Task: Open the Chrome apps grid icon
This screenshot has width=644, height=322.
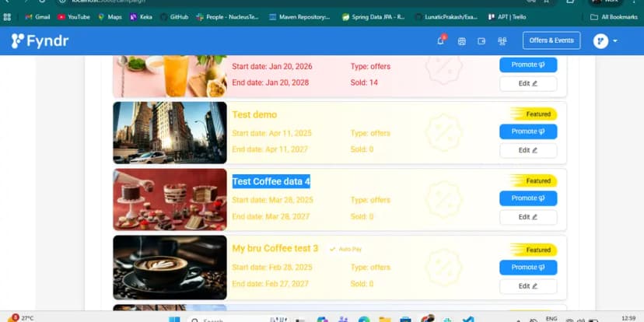Action: (x=7, y=17)
